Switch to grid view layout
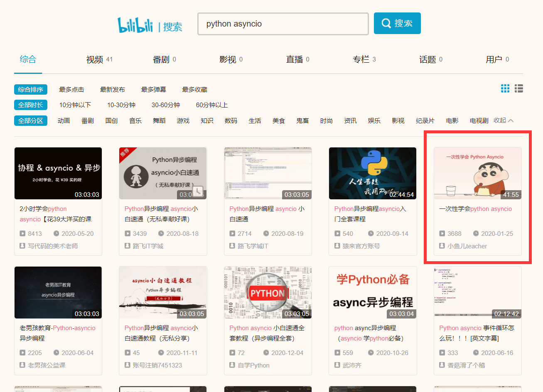Viewport: 543px width, 392px height. (x=505, y=88)
